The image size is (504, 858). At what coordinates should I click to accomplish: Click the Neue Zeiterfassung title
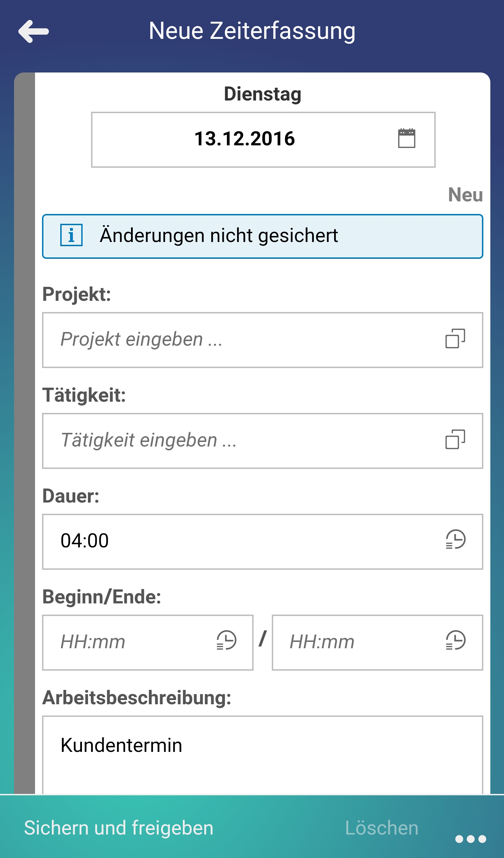(252, 31)
